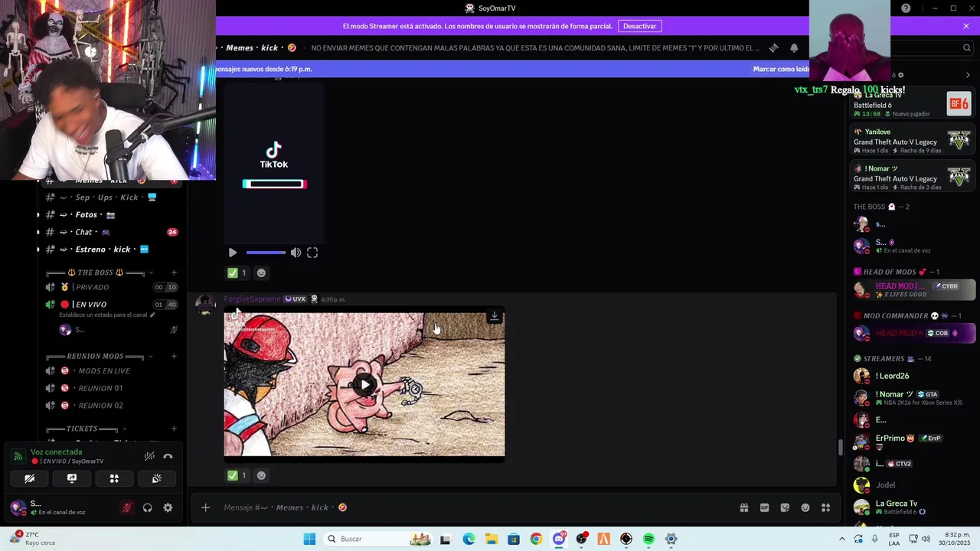Mute the TikTok video with the speaker icon

[x=296, y=253]
